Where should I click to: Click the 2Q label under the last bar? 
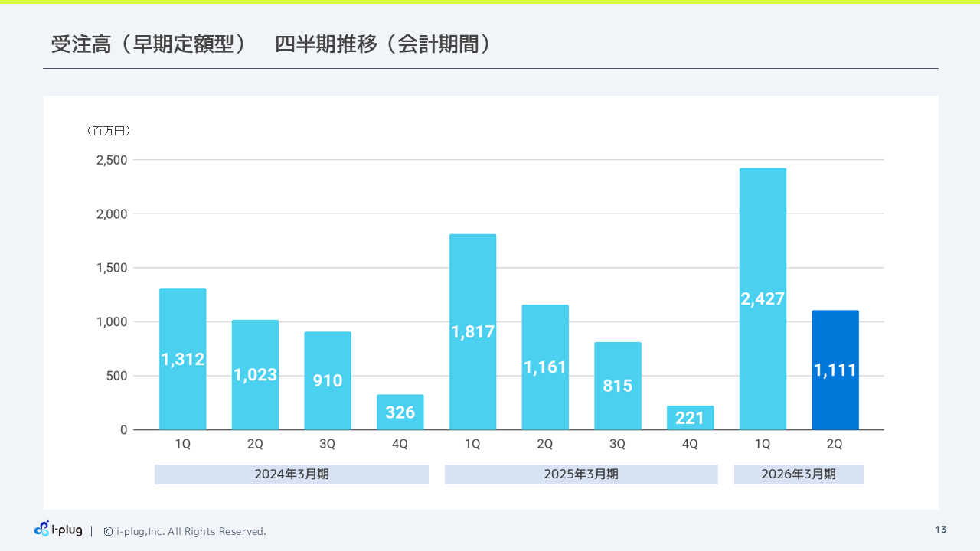click(835, 443)
